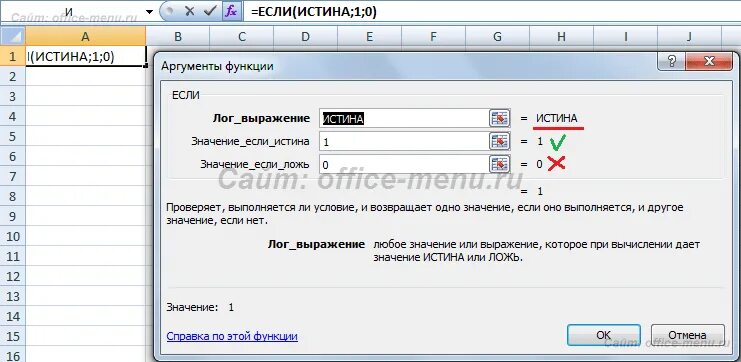Click the Insert Function fx icon
This screenshot has width=741, height=362.
(231, 11)
